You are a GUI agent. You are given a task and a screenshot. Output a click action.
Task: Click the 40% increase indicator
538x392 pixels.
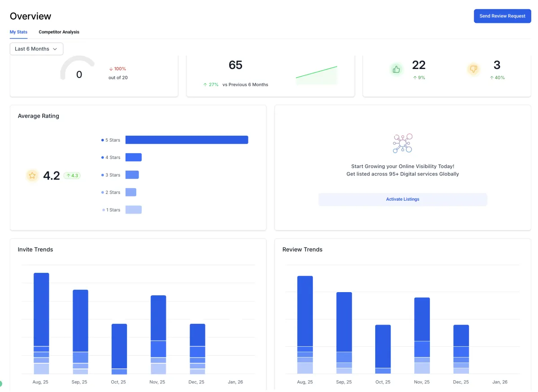point(497,78)
